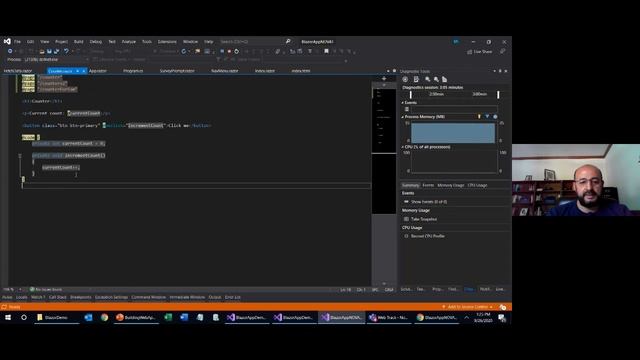Screen dimensions: 640x360
Task: Click Zoom In icon in Diagnostic Tools
Action: point(427,79)
